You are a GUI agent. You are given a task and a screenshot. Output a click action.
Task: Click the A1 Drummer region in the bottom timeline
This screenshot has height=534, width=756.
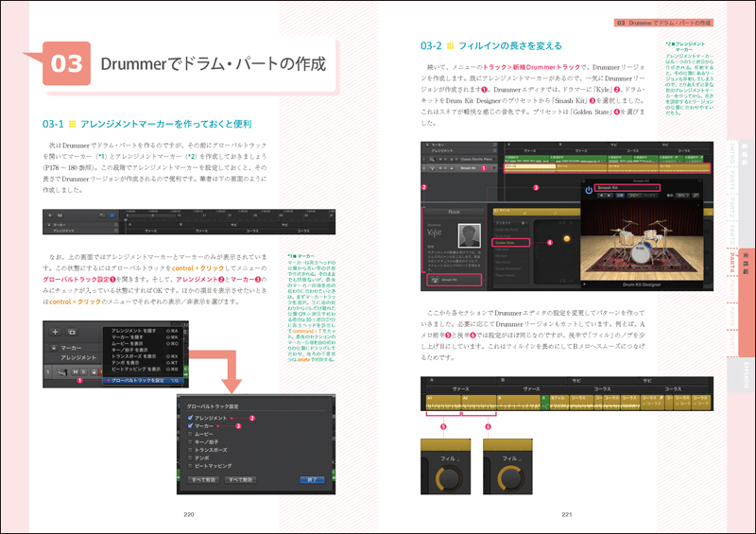click(443, 403)
